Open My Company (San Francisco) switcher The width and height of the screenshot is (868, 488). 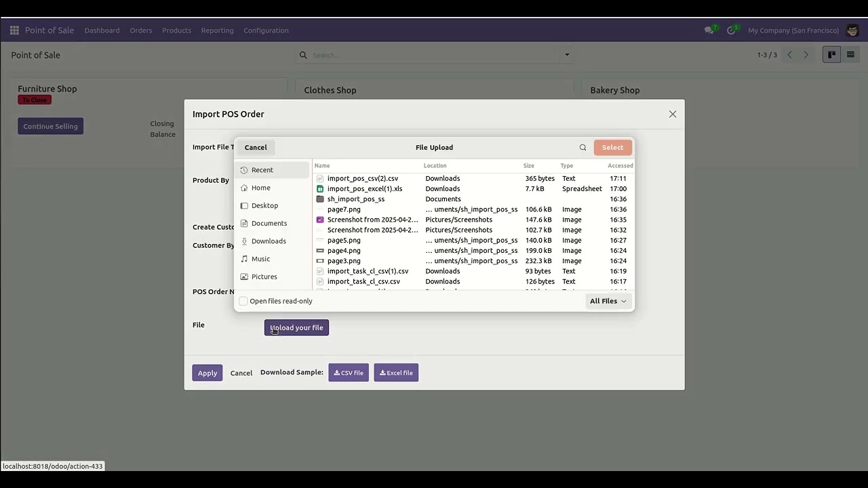coord(793,30)
